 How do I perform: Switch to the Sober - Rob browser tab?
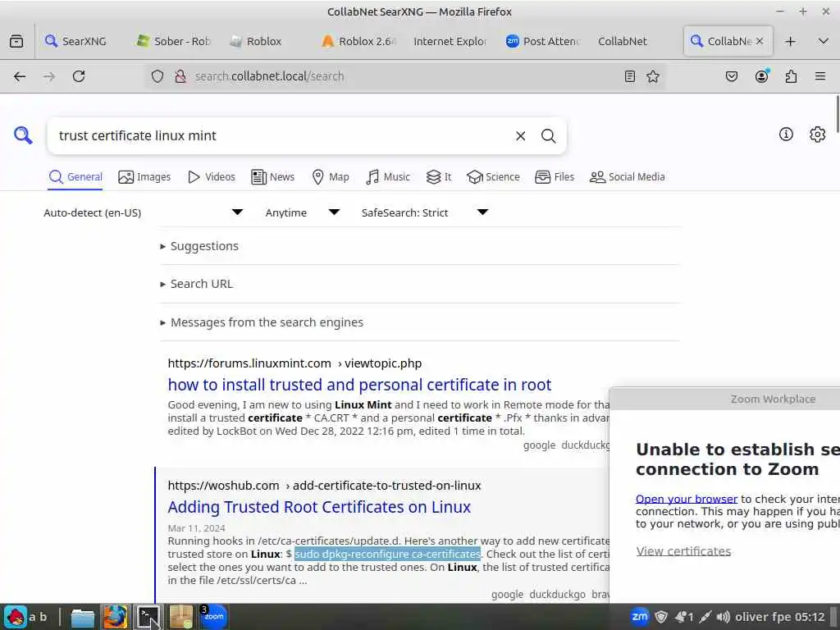174,41
